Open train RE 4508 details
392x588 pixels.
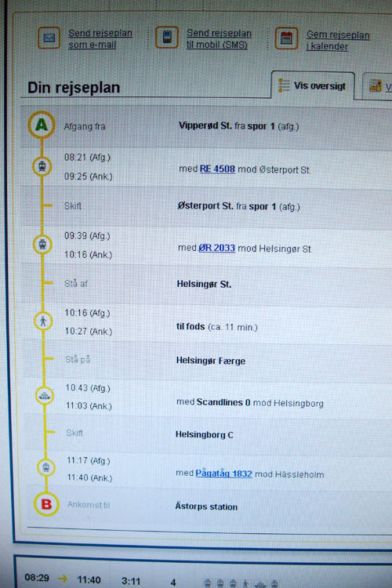click(218, 169)
